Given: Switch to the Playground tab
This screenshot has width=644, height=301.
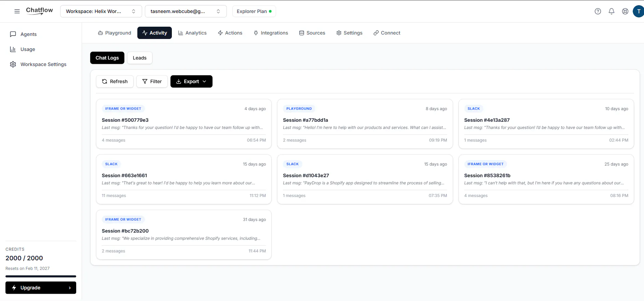Looking at the screenshot, I should click(x=114, y=33).
